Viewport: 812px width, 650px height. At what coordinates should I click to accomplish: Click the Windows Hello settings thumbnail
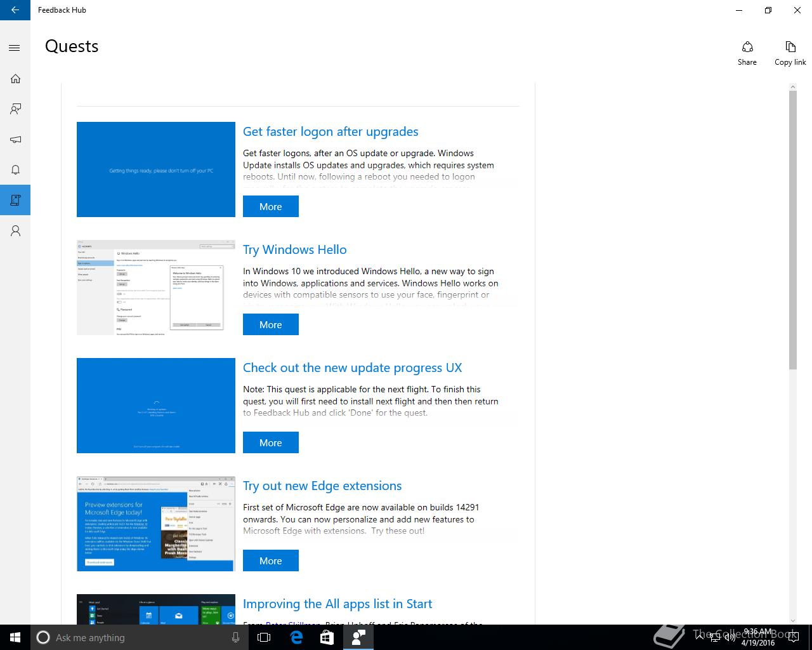[156, 288]
